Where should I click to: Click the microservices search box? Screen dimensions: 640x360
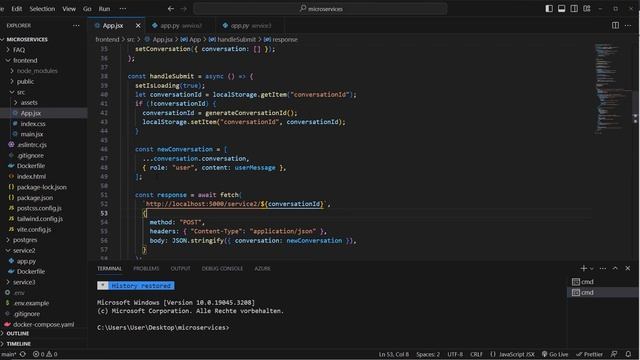320,9
